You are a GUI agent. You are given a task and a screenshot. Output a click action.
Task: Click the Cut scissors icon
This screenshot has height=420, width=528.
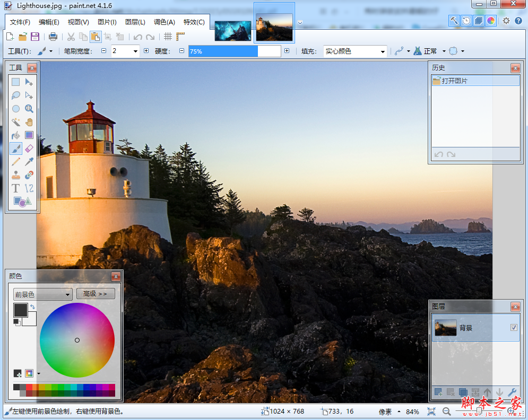pyautogui.click(x=71, y=37)
